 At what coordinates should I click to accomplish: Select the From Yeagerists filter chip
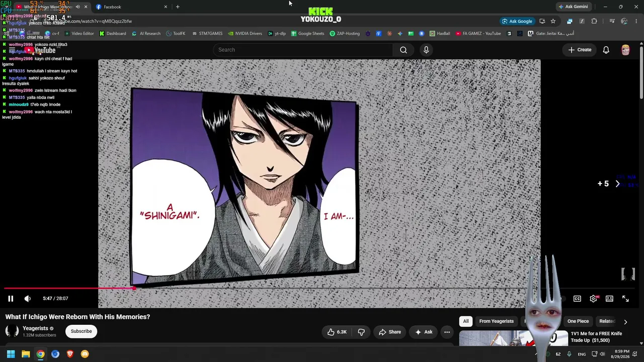(497, 321)
